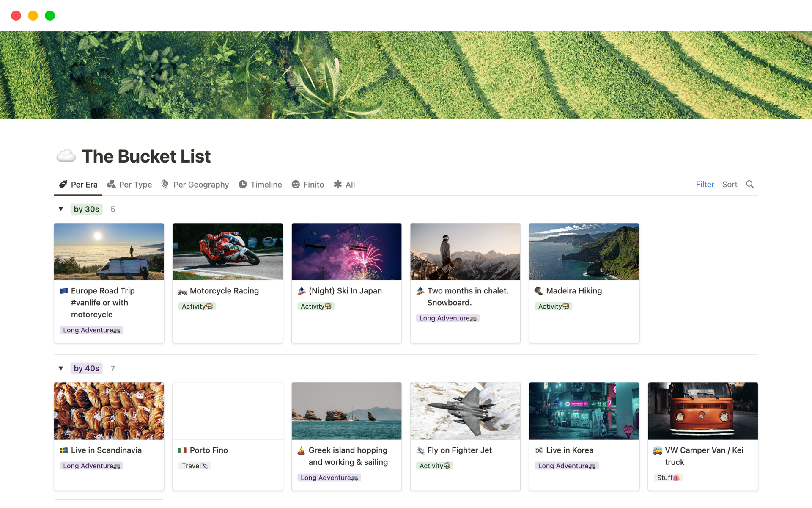Open the Finito view tab
Image resolution: width=812 pixels, height=508 pixels.
(x=308, y=185)
